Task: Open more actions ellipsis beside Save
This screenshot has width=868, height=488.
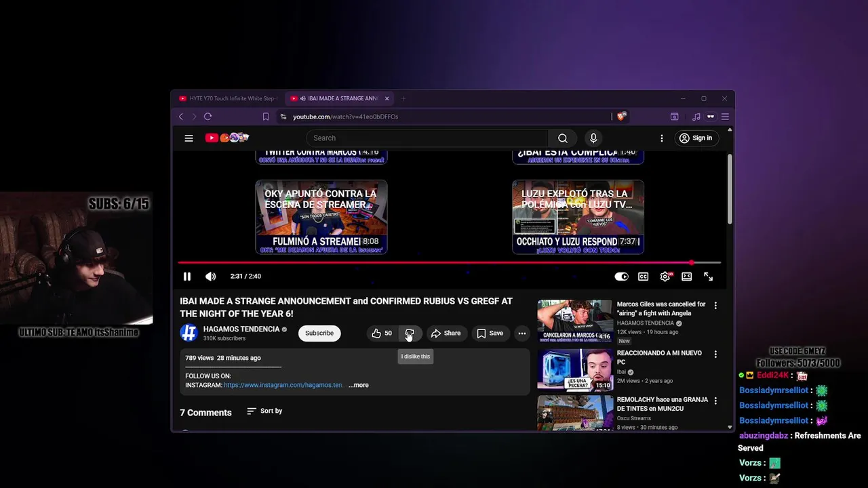Action: [x=521, y=333]
